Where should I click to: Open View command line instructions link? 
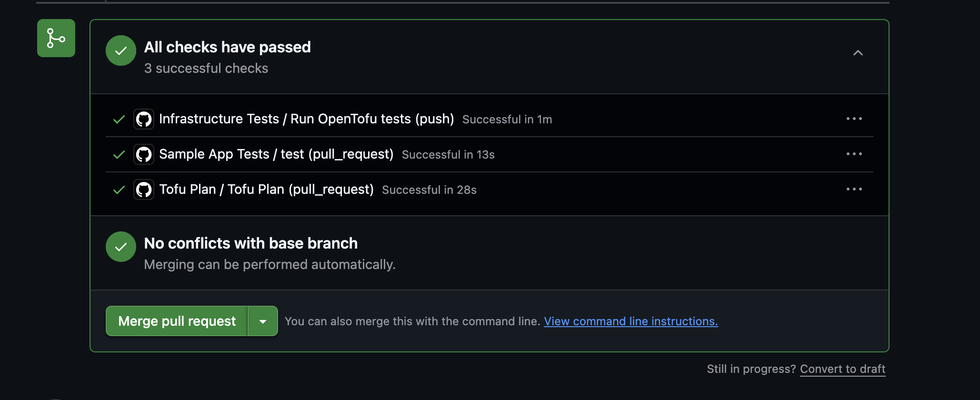pyautogui.click(x=630, y=321)
